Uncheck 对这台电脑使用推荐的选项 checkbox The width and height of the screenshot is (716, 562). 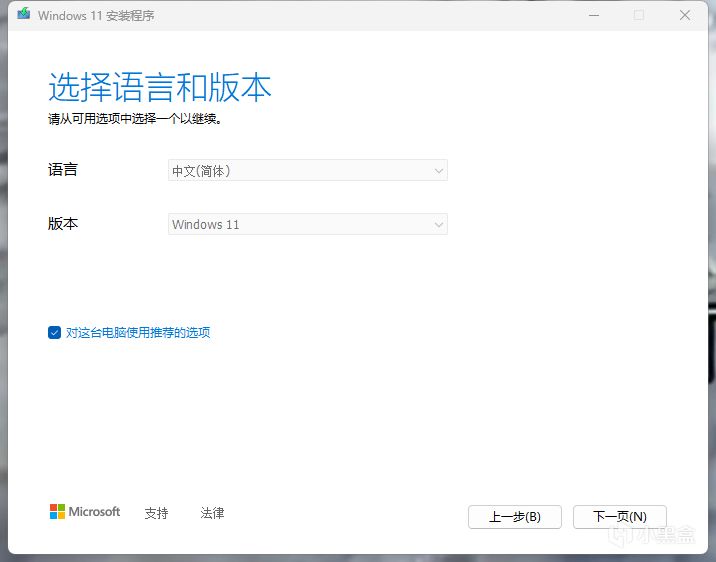click(54, 332)
